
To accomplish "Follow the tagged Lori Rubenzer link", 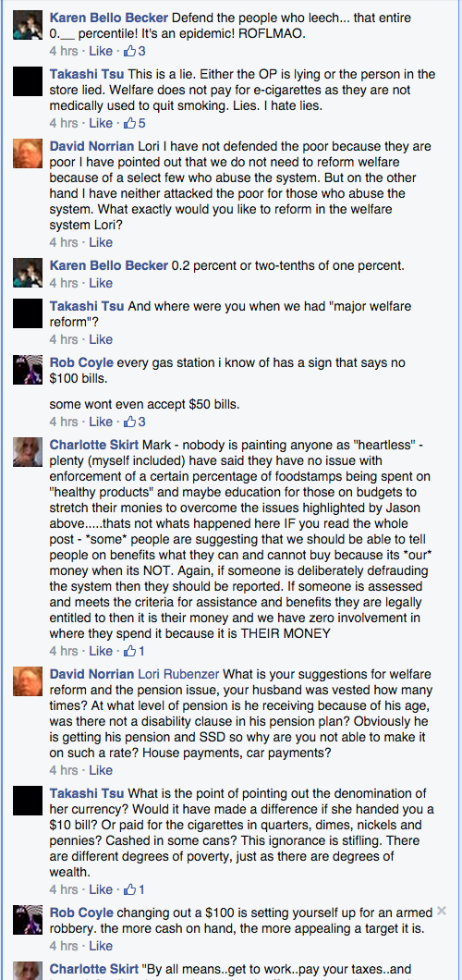I will click(178, 674).
